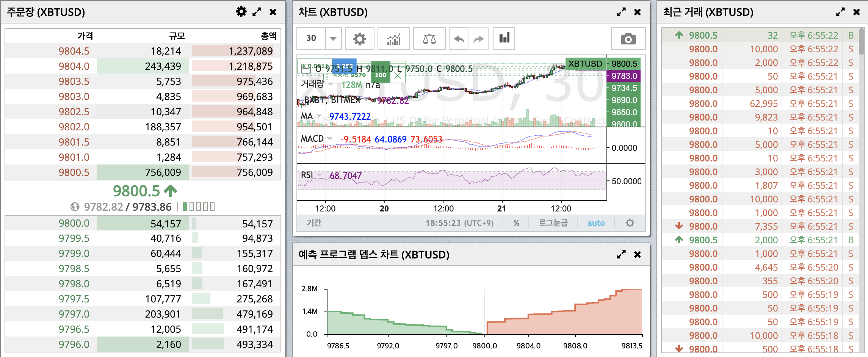Expand the chart panel to fullscreen
868x357 pixels.
pos(621,12)
